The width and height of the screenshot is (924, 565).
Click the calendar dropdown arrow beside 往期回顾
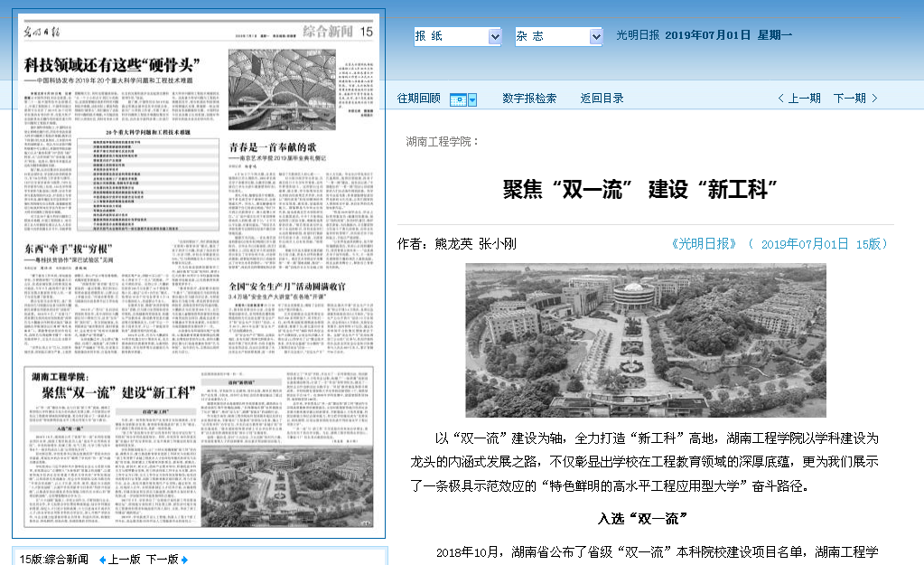tap(472, 99)
